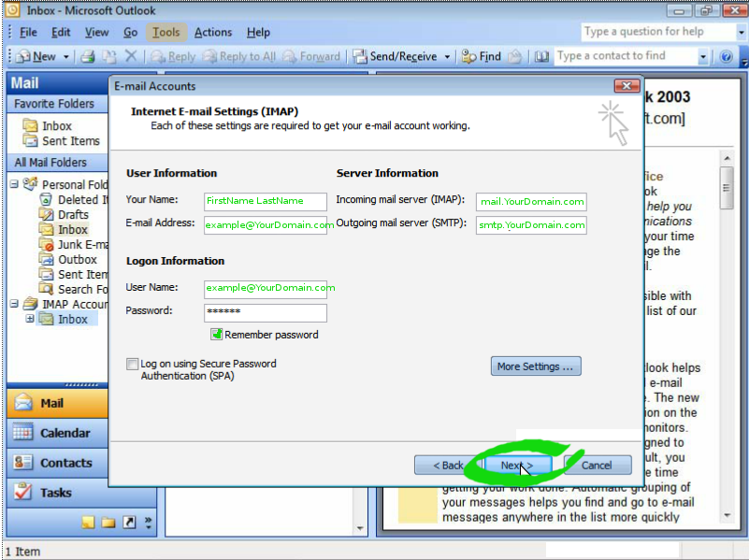
Task: Click the E-mail Address input field
Action: [266, 225]
